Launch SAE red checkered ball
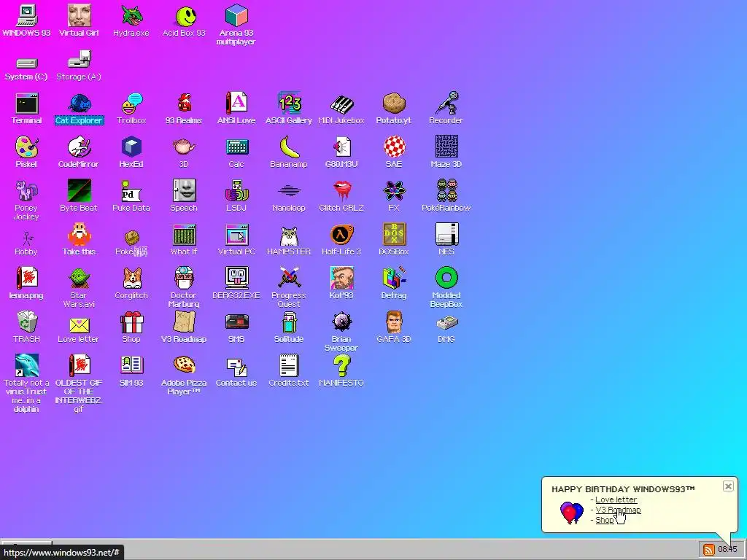This screenshot has width=747, height=560. (393, 147)
